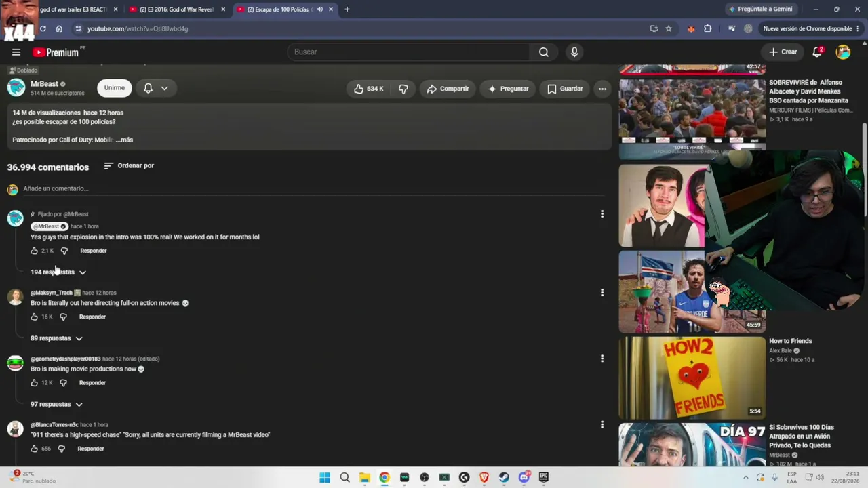Click the Chrome home button

(59, 28)
